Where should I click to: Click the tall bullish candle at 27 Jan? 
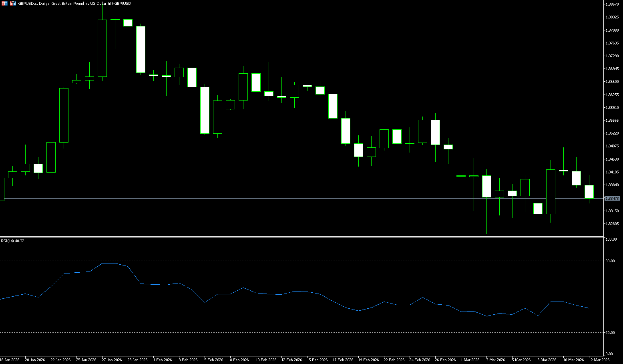(x=102, y=48)
